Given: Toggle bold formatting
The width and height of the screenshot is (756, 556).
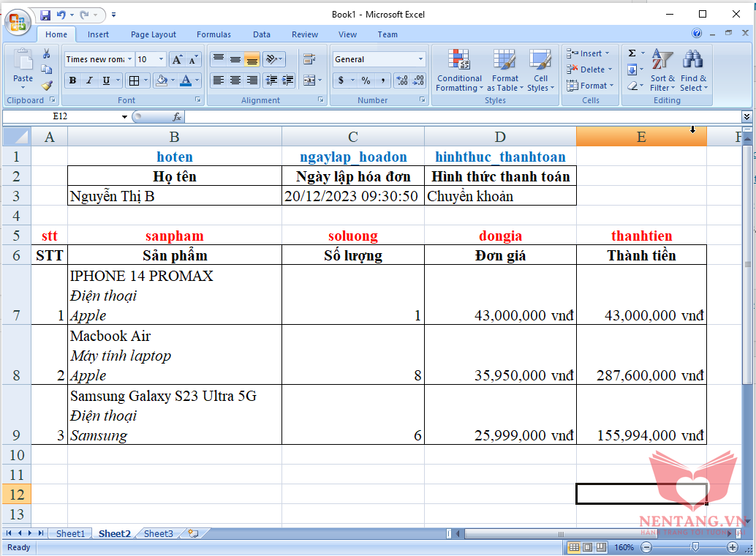Looking at the screenshot, I should click(x=72, y=80).
